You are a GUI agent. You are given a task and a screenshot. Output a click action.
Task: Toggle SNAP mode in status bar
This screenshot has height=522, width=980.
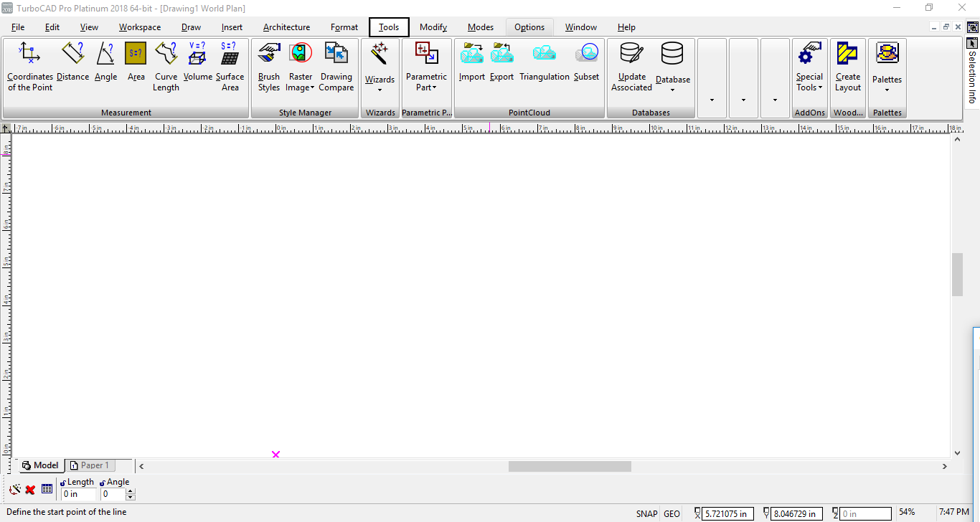tap(646, 513)
